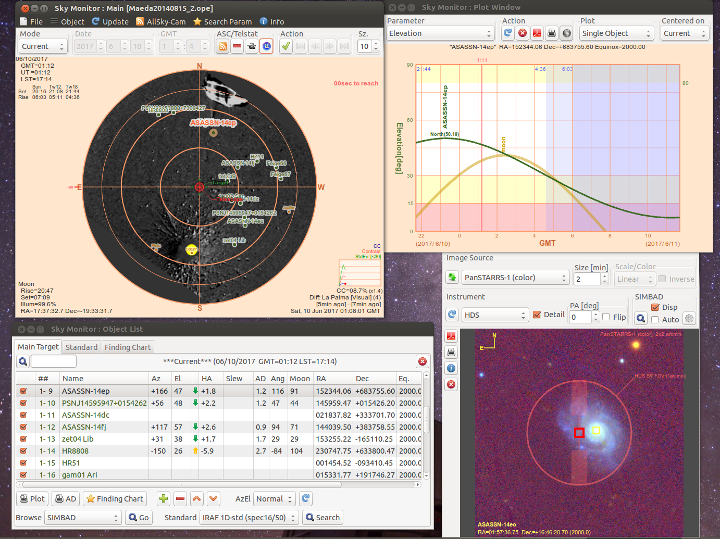Click the green checkmark Action icon
The width and height of the screenshot is (720, 539).
pyautogui.click(x=286, y=46)
